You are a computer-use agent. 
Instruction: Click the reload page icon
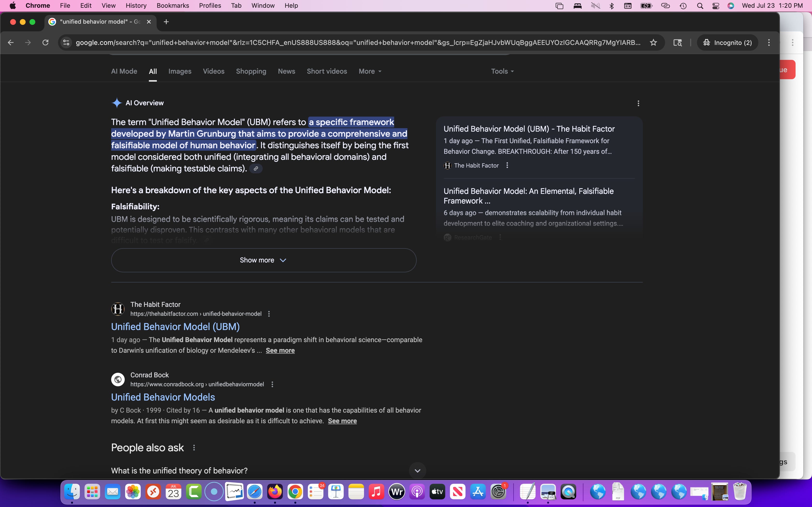pyautogui.click(x=45, y=42)
